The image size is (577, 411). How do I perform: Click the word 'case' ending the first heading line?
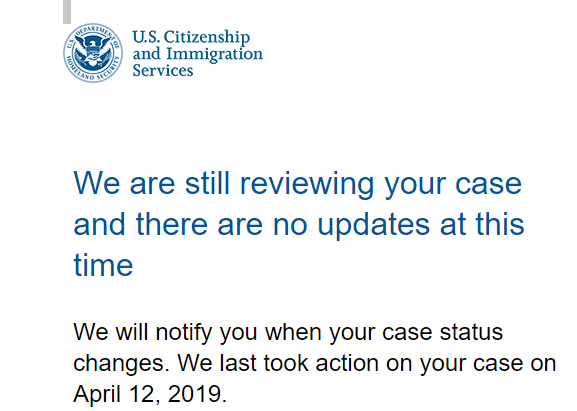point(489,184)
